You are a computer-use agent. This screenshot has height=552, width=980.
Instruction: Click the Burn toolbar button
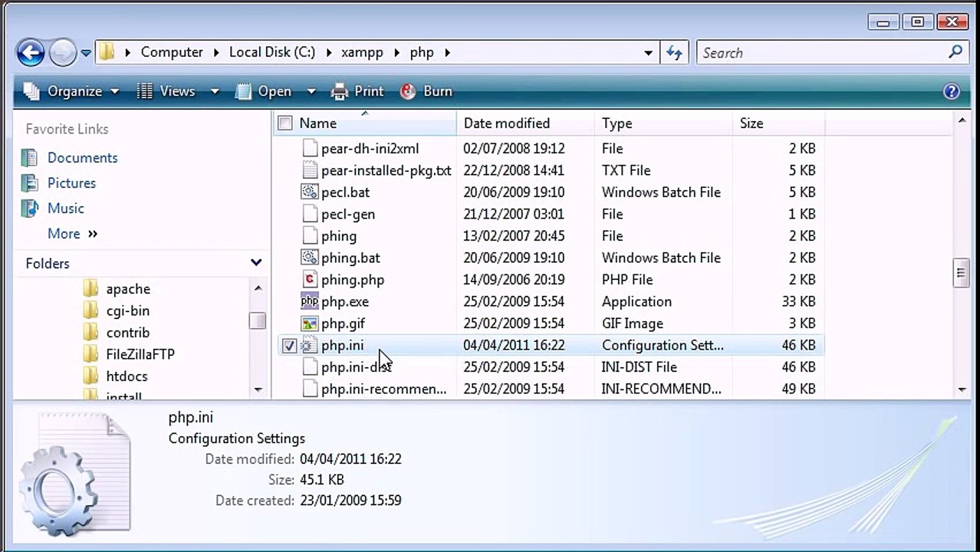[426, 91]
